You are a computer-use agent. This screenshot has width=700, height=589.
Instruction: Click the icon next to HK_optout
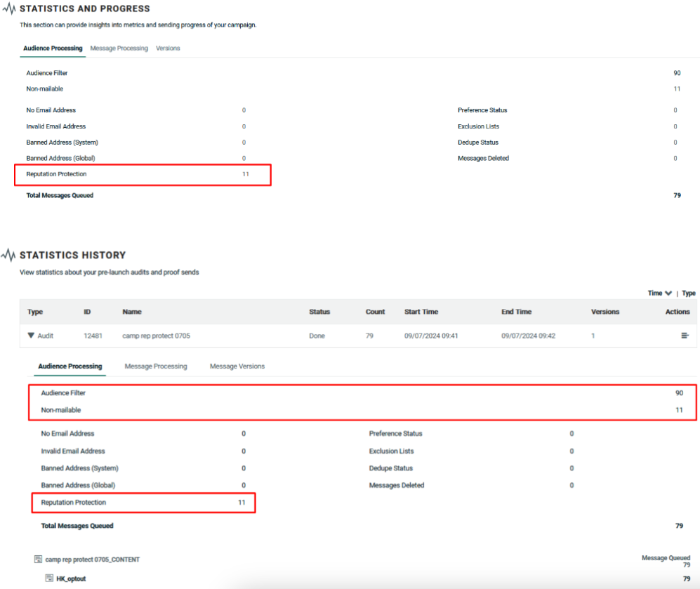pyautogui.click(x=49, y=578)
